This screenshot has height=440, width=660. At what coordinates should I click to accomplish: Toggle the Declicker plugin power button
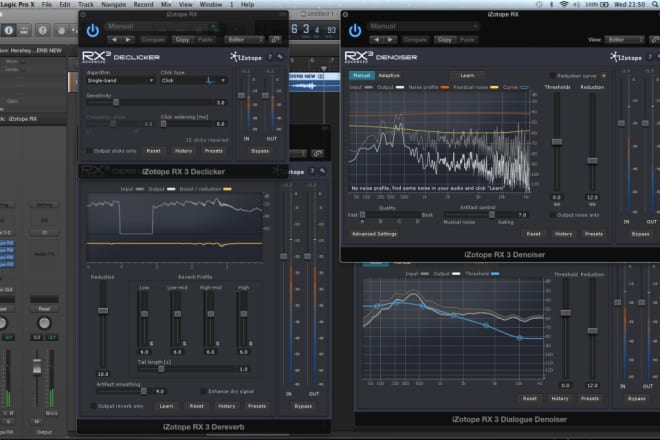[93, 31]
